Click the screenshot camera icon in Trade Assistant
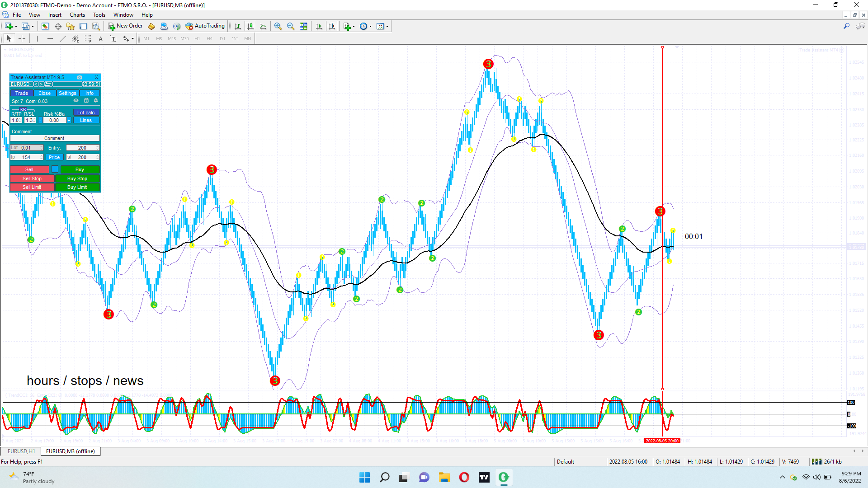This screenshot has height=488, width=868. tap(80, 77)
